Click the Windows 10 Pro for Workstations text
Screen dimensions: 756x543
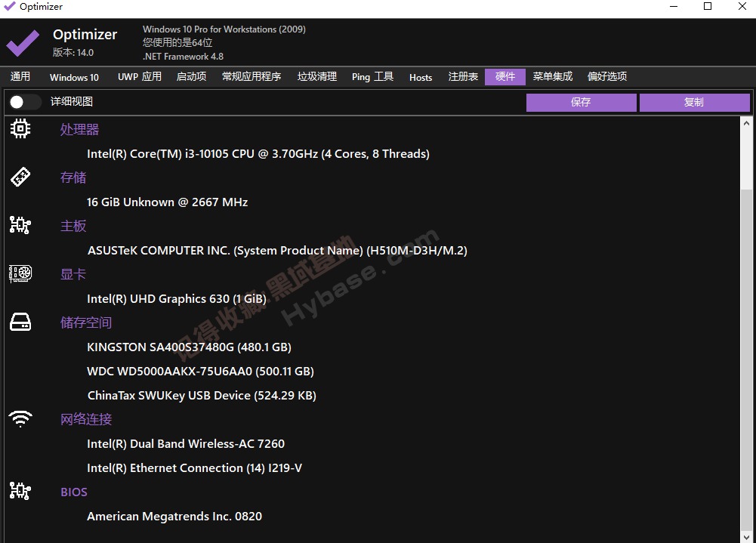coord(224,29)
